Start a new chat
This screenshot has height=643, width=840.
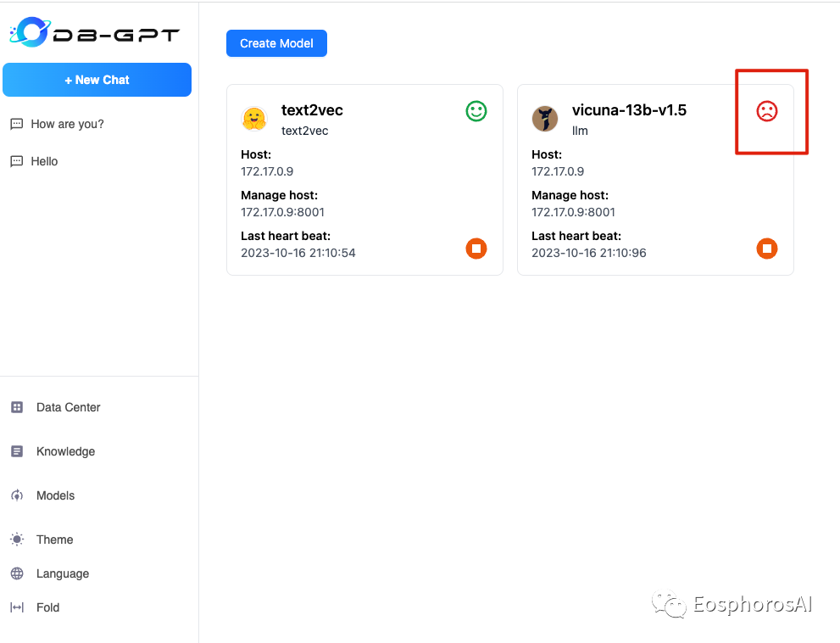point(97,80)
